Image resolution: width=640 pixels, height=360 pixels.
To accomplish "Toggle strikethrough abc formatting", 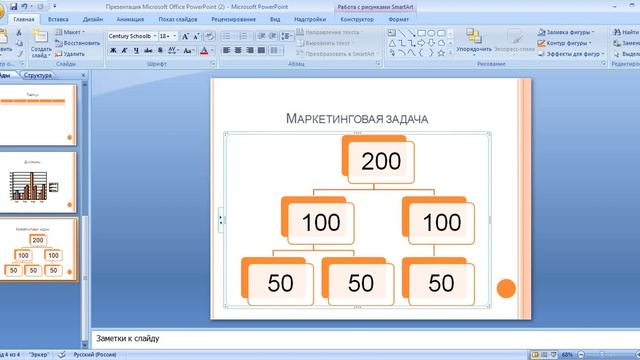I will coord(148,51).
